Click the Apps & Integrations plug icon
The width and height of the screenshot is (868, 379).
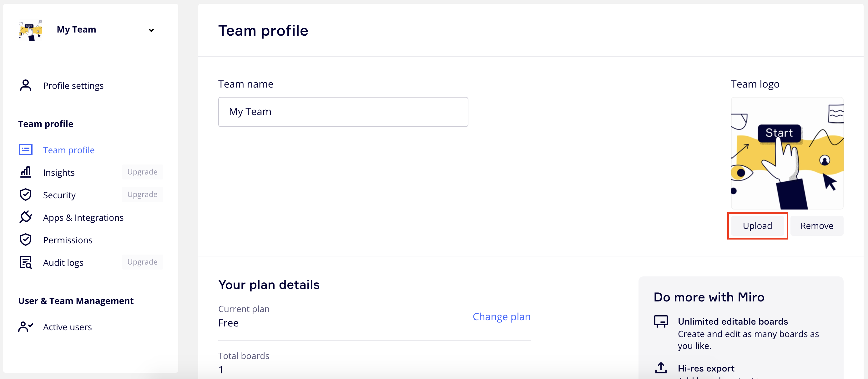click(x=26, y=217)
